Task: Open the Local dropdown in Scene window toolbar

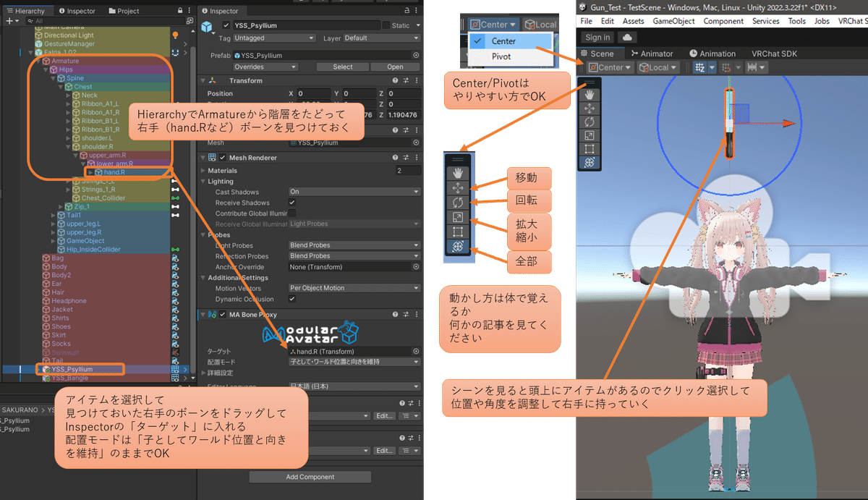Action: tap(658, 67)
